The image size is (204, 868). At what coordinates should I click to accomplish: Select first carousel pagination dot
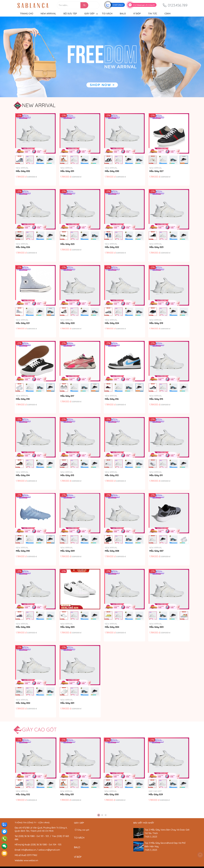tap(99, 815)
